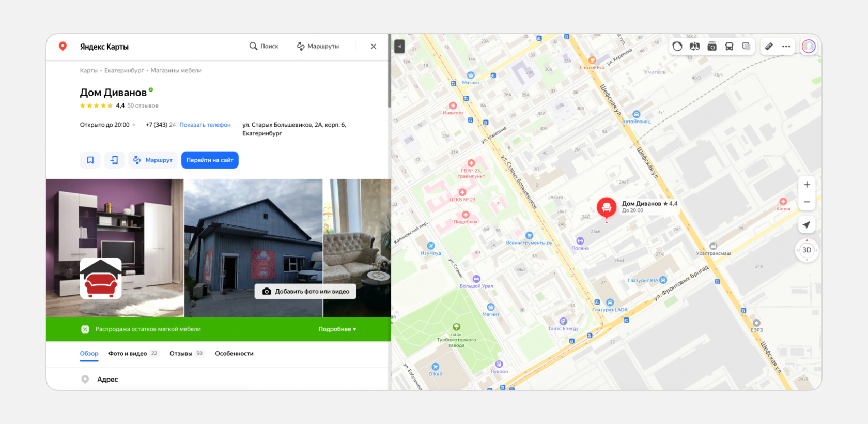Screen dimensions: 868x424
Task: Select the Tamic Energy marker
Action: [563, 322]
